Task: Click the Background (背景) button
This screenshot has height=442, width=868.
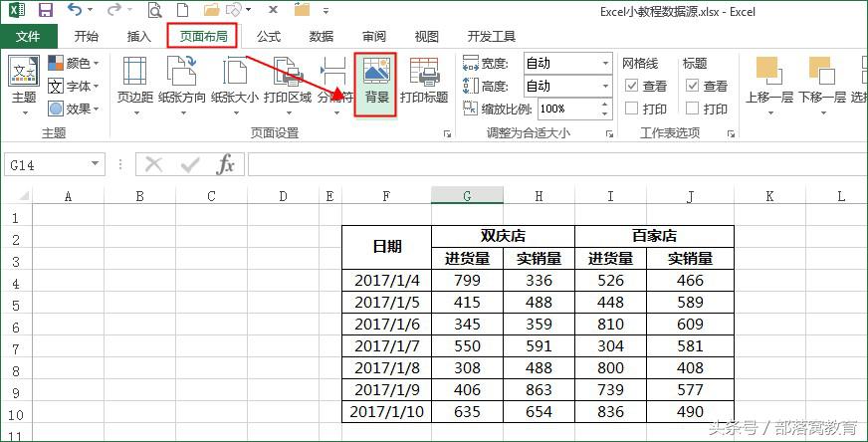Action: 376,85
